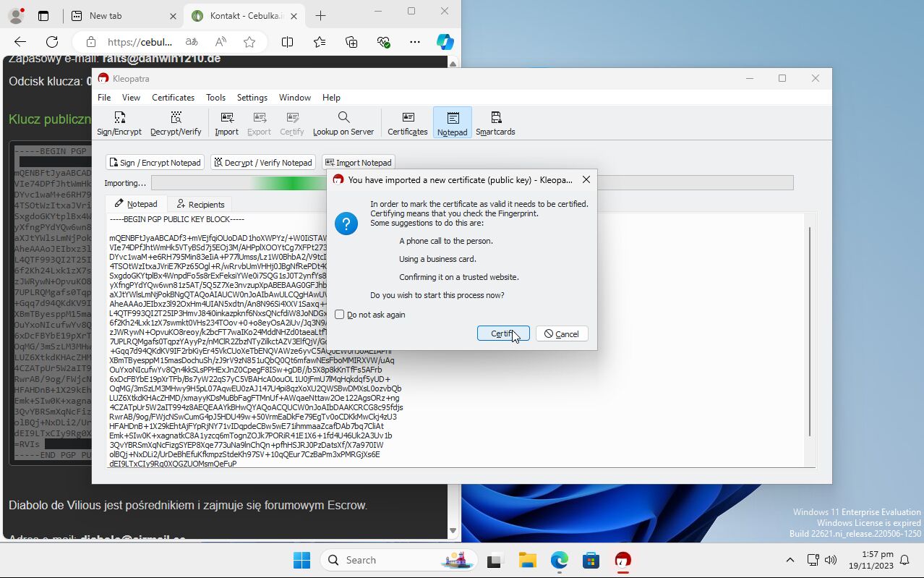Viewport: 924px width, 578px height.
Task: Open the Smartcards toolbar icon
Action: click(x=495, y=123)
